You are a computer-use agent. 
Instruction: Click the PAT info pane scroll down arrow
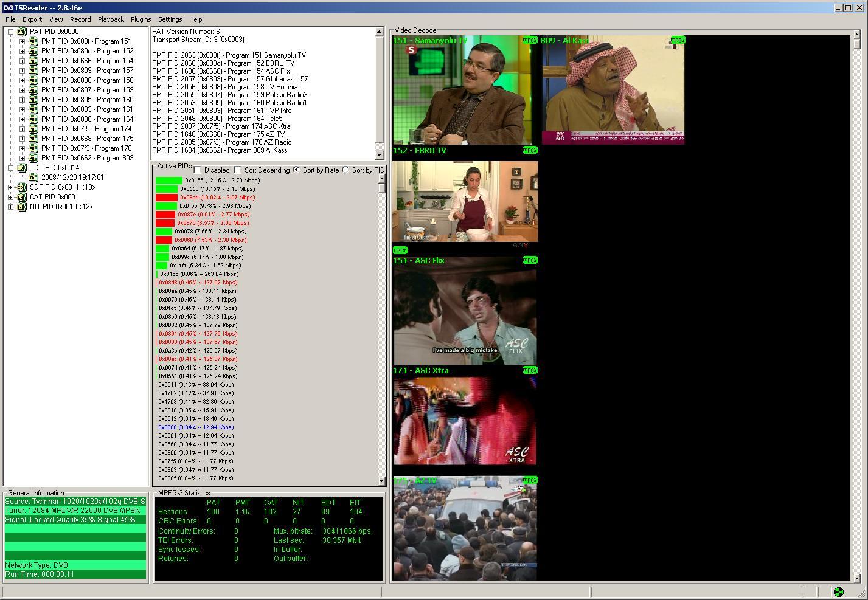click(x=380, y=155)
